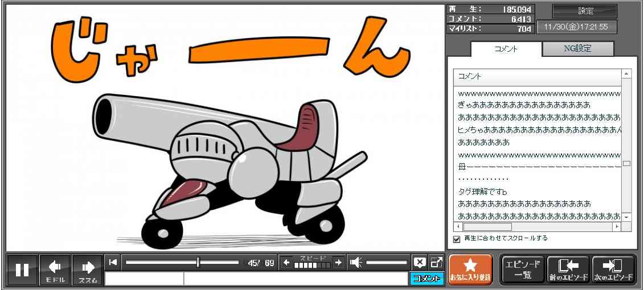Decrease playback speed with left arrow
This screenshot has height=290, width=644.
[x=287, y=262]
